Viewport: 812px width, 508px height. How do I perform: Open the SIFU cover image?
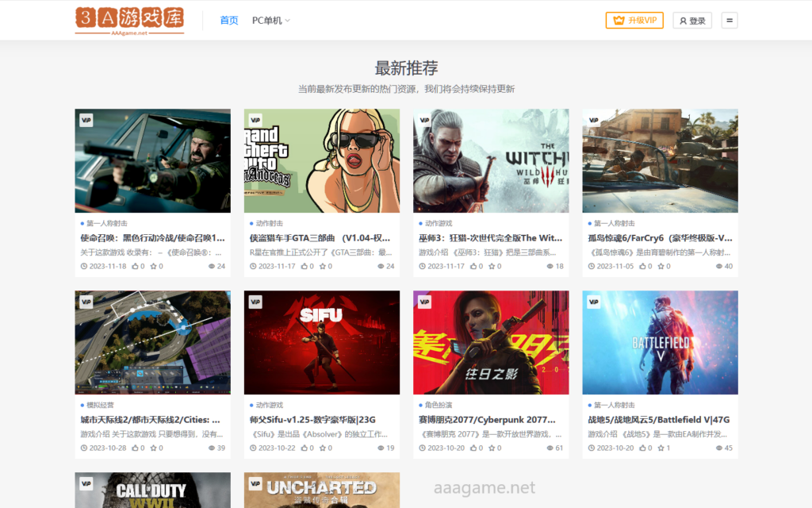click(x=322, y=342)
